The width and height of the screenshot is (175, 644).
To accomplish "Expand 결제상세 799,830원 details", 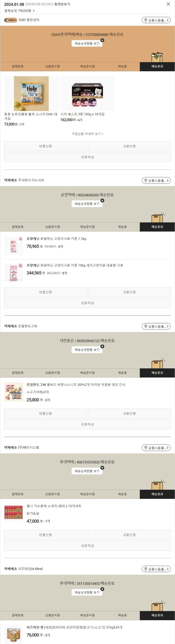I will point(19,11).
